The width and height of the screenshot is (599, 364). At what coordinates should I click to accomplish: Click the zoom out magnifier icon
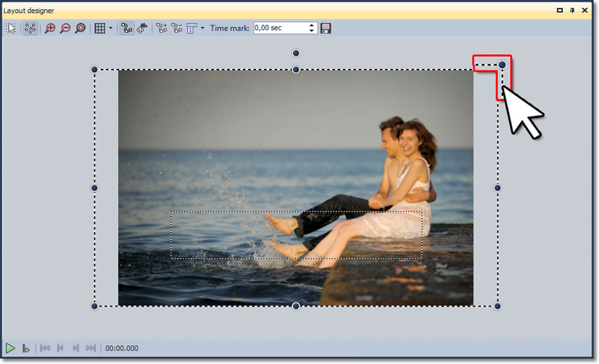(65, 28)
